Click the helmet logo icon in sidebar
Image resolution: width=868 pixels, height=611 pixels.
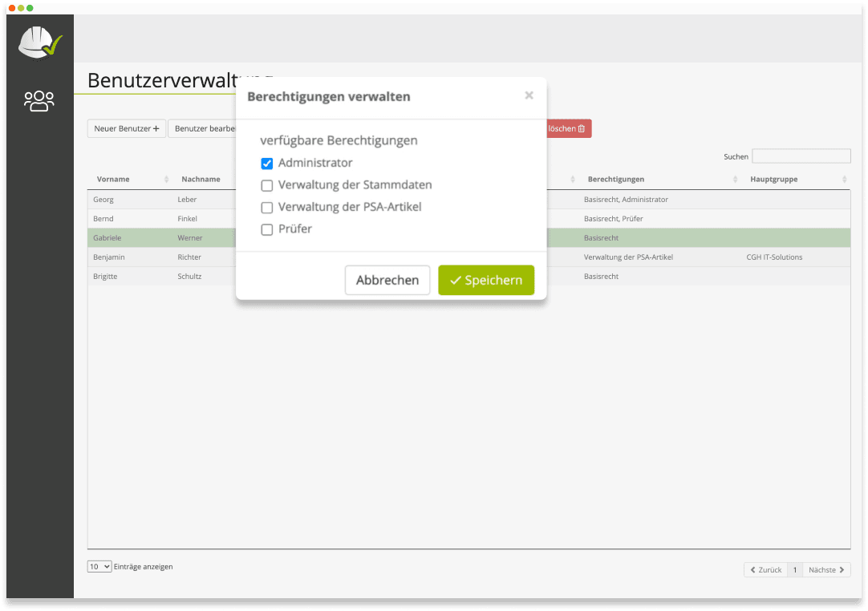click(x=39, y=42)
